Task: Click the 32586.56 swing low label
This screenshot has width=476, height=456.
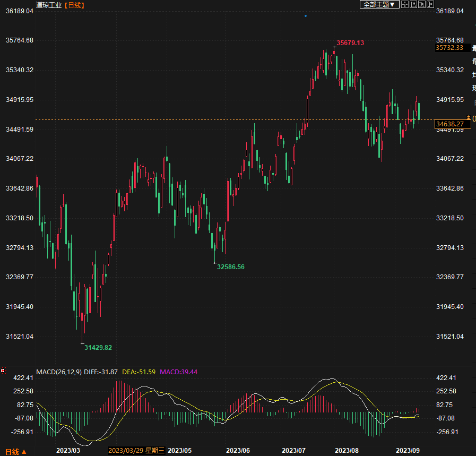Action: pyautogui.click(x=230, y=266)
